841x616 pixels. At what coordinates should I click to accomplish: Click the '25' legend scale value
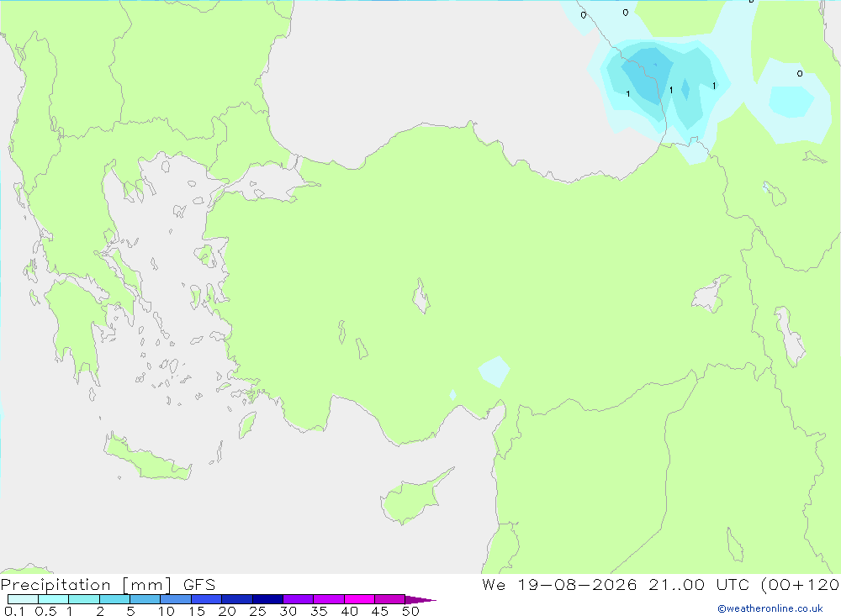[x=257, y=611]
